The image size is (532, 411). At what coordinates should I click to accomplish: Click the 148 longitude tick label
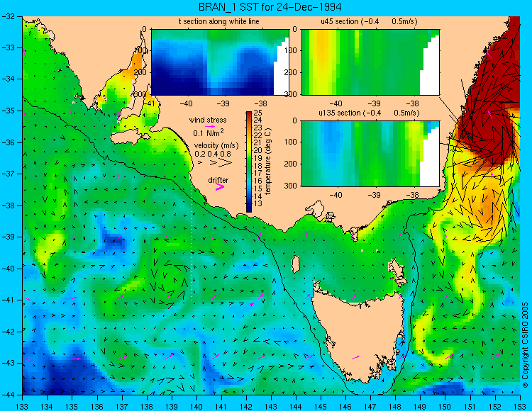coord(396,406)
